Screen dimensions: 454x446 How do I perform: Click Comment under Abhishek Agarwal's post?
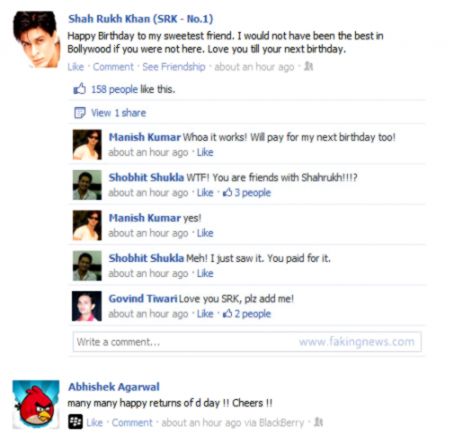click(x=132, y=422)
